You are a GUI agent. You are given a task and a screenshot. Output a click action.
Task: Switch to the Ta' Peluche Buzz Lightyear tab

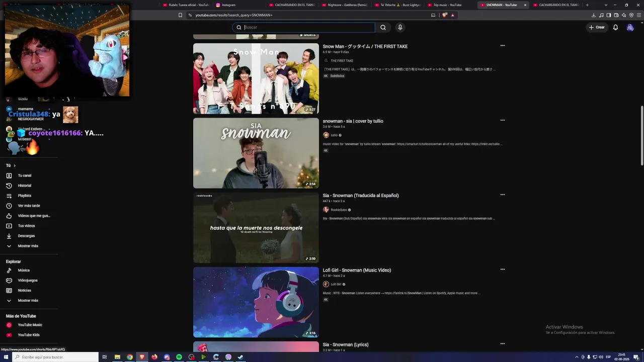(397, 5)
